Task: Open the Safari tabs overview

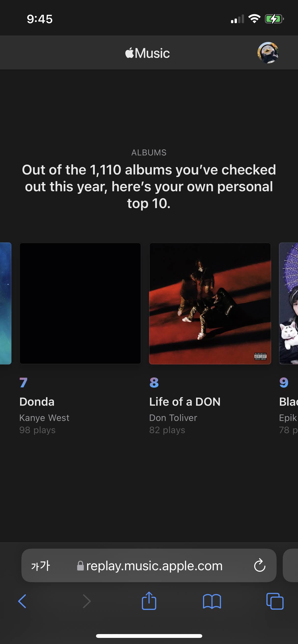Action: 275,601
